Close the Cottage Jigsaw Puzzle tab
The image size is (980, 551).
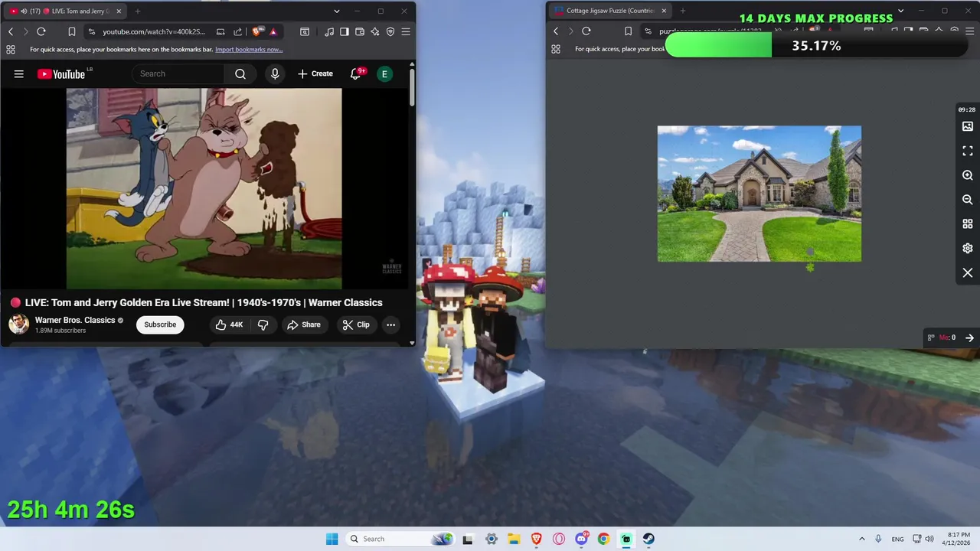(664, 11)
